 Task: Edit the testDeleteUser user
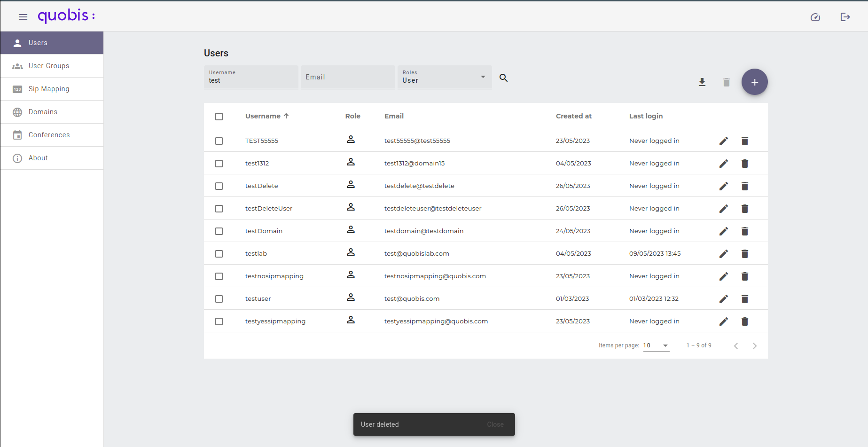point(724,209)
